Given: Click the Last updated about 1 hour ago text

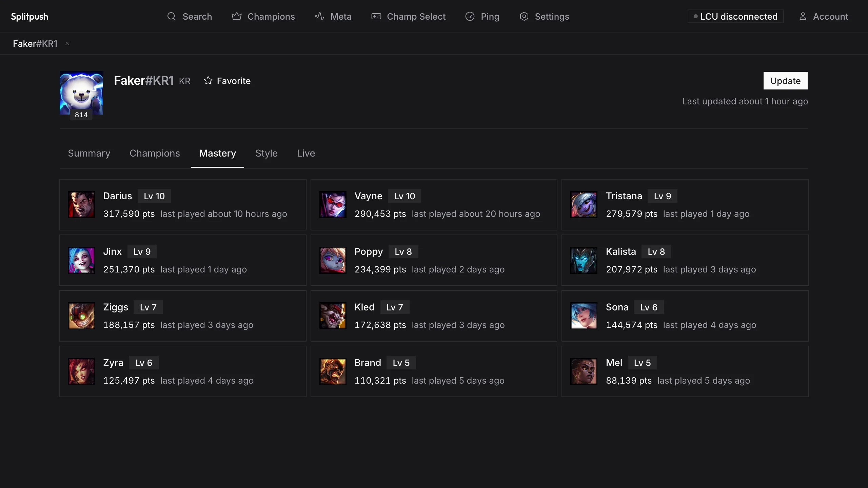Looking at the screenshot, I should (x=745, y=101).
